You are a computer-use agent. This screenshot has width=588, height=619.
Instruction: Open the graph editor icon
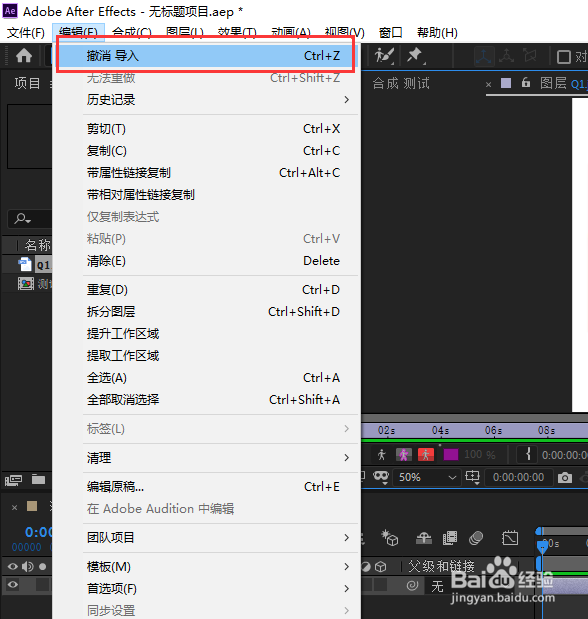click(x=510, y=538)
